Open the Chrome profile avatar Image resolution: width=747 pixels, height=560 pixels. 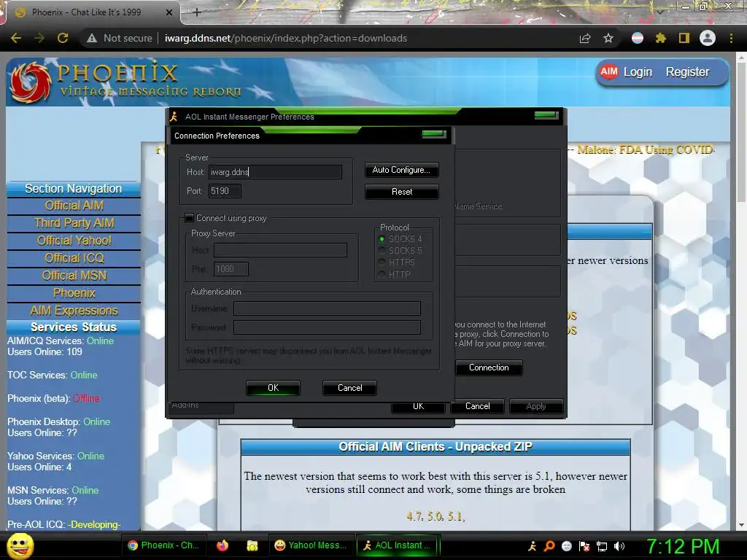point(708,38)
